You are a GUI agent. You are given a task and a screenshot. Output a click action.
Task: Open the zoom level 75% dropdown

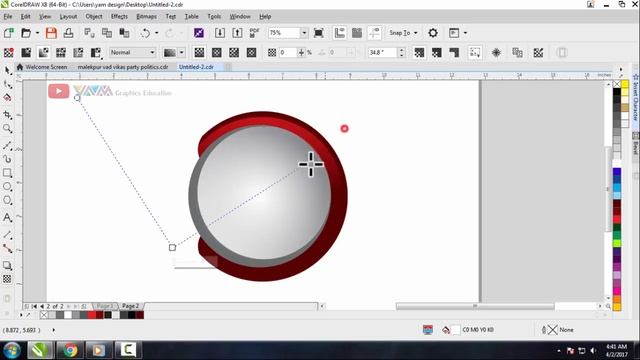pos(304,33)
